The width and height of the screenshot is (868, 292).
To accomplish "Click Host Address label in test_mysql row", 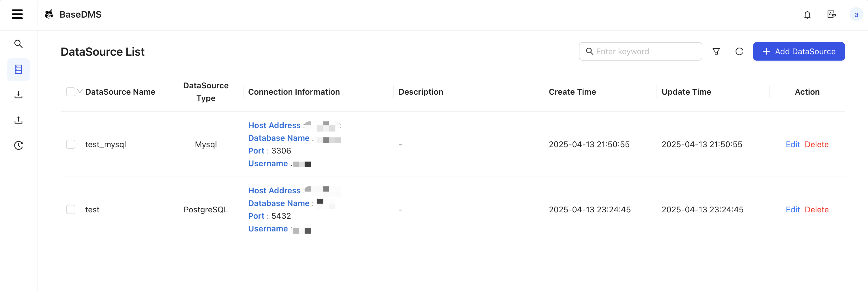I will click(x=274, y=125).
